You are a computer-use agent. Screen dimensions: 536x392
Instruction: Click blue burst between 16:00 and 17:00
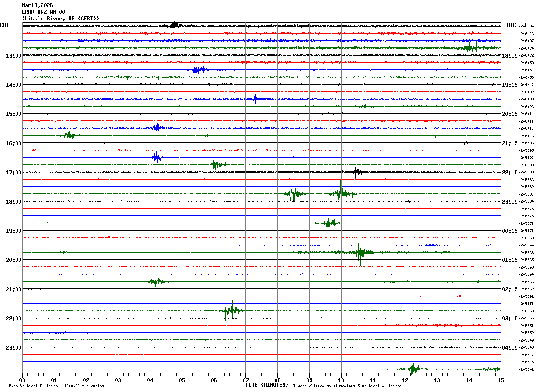tap(156, 157)
